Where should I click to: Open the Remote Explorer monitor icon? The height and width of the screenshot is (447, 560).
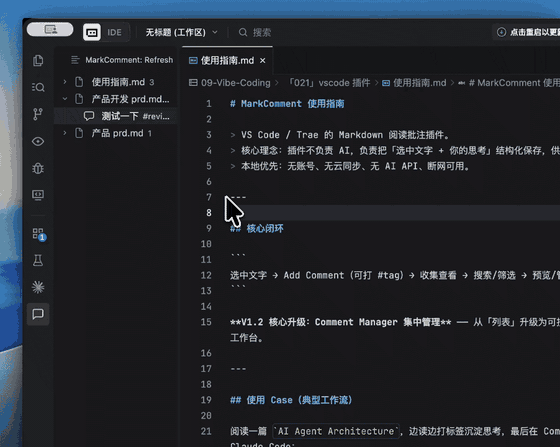[x=38, y=195]
